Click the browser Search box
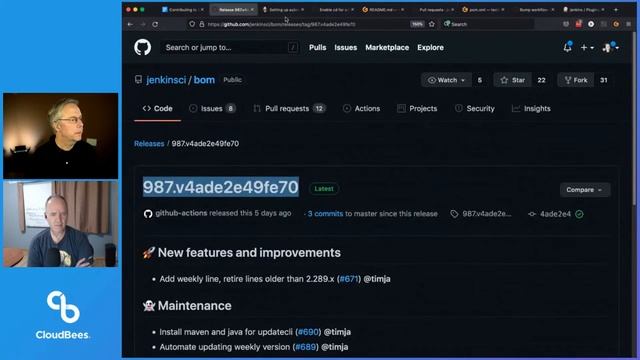 pyautogui.click(x=488, y=24)
